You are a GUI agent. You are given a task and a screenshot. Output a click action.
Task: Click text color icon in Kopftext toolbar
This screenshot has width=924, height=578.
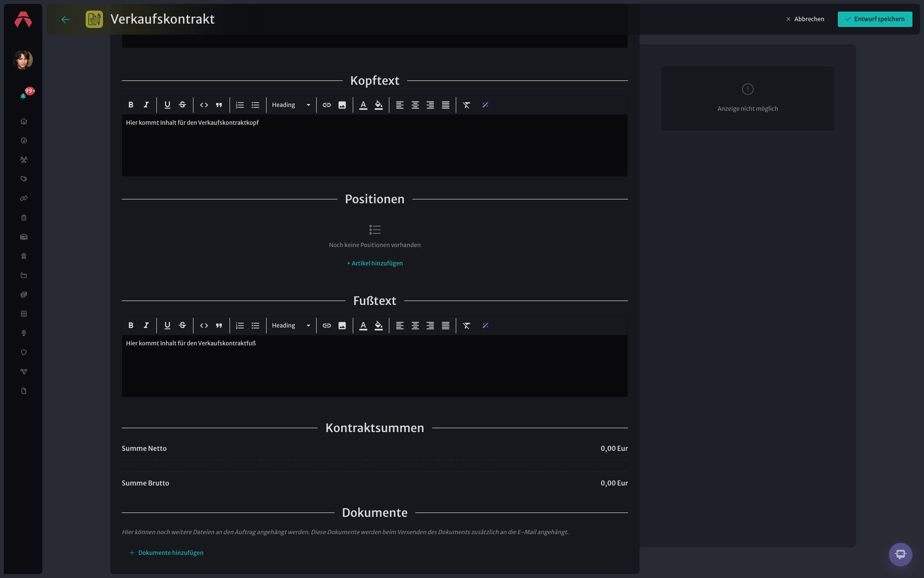pyautogui.click(x=363, y=105)
